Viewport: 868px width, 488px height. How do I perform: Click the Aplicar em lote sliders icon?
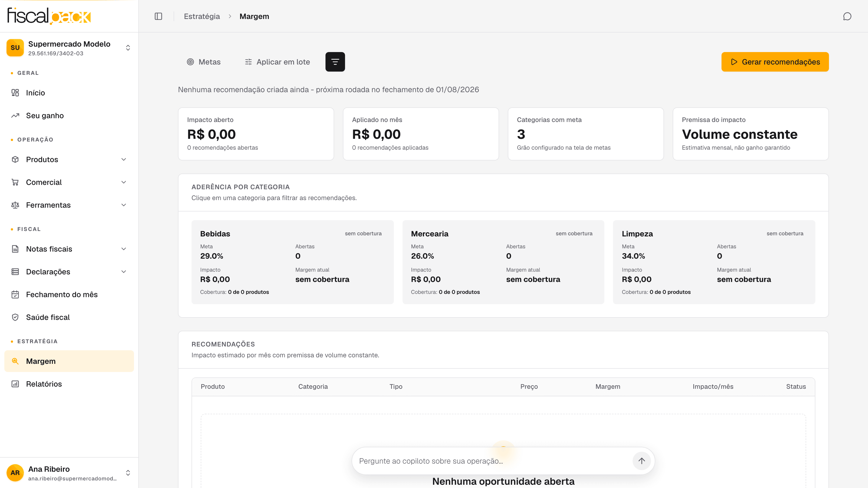point(248,62)
